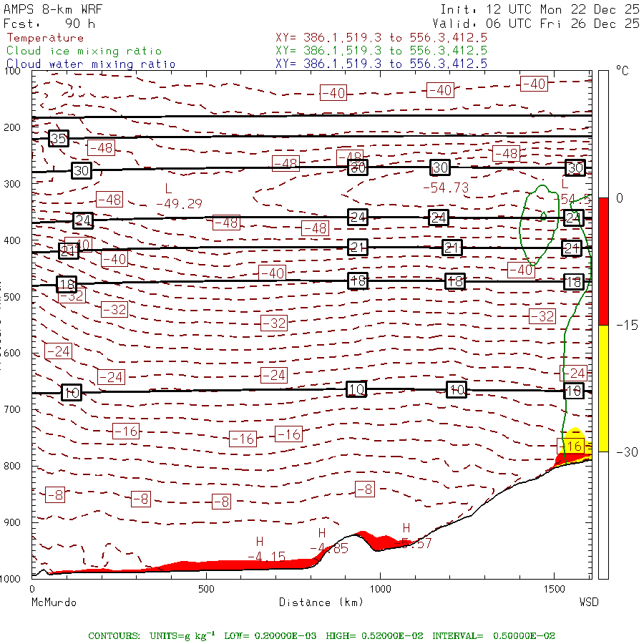Viewport: 644px width, 644px height.
Task: Click the 'AMPS 8-km WRF' title text
Action: coord(53,9)
